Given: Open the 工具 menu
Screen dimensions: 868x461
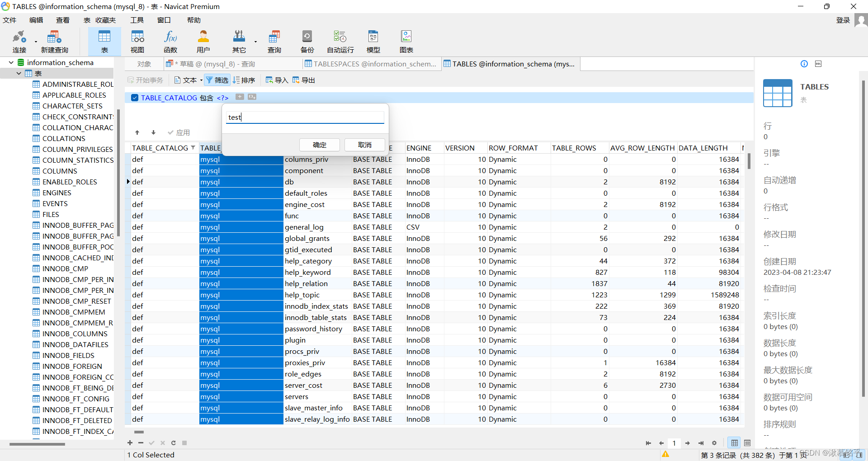Looking at the screenshot, I should (137, 20).
